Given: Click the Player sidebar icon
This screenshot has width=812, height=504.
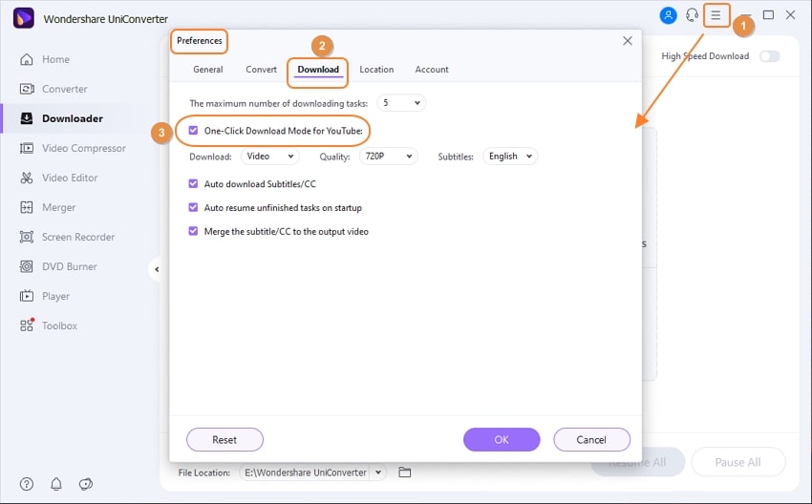Looking at the screenshot, I should [27, 296].
